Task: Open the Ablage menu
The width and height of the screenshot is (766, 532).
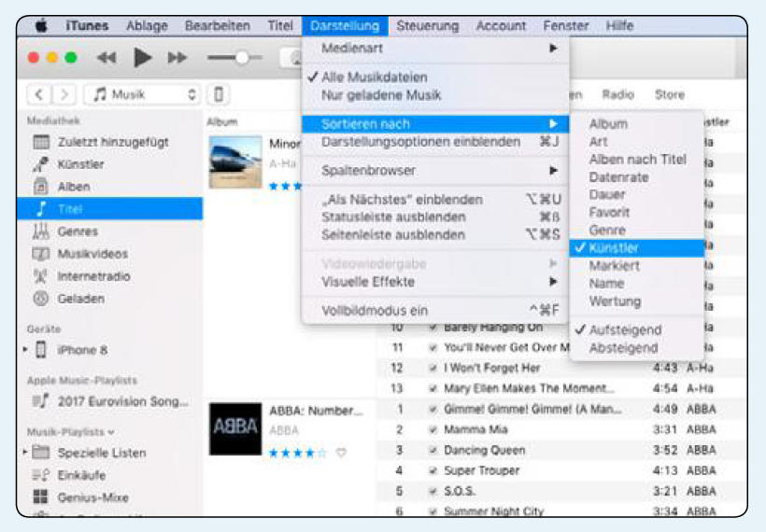Action: (147, 25)
